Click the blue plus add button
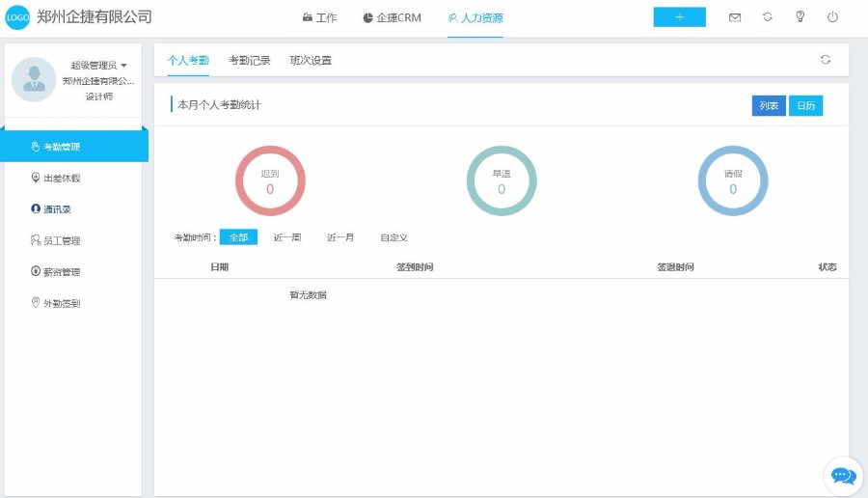Viewport: 868px width, 498px height. (679, 17)
